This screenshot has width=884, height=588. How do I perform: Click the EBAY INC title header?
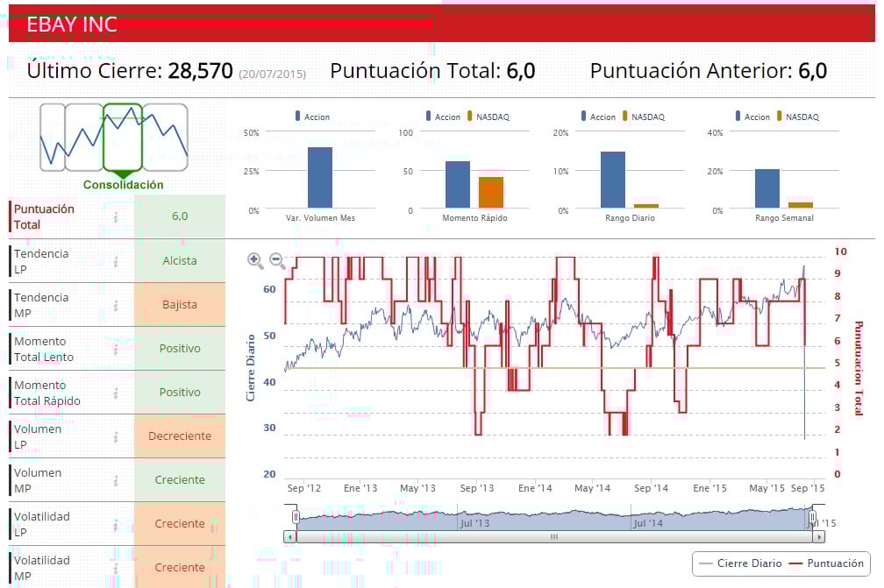click(72, 25)
